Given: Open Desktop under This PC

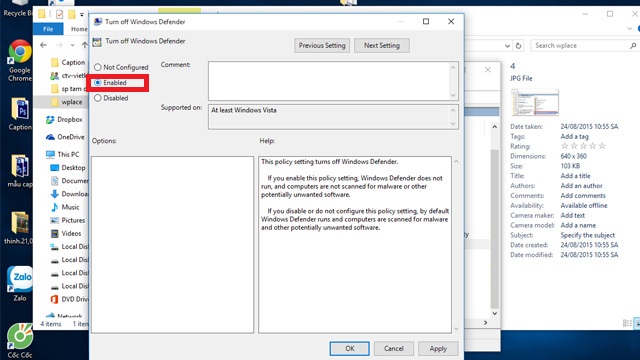Looking at the screenshot, I should 68,167.
